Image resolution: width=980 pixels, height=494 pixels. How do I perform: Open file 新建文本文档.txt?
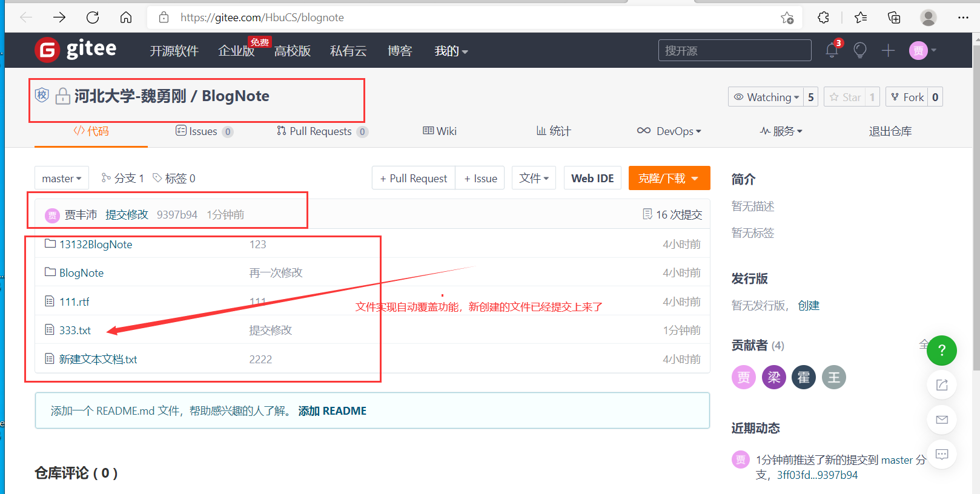(98, 359)
